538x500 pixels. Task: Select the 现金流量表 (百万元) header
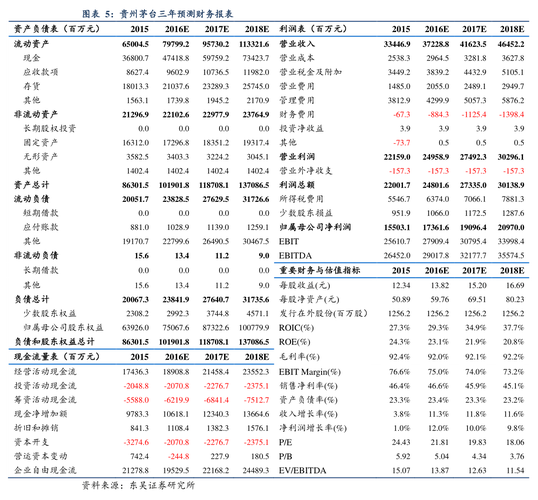click(57, 357)
